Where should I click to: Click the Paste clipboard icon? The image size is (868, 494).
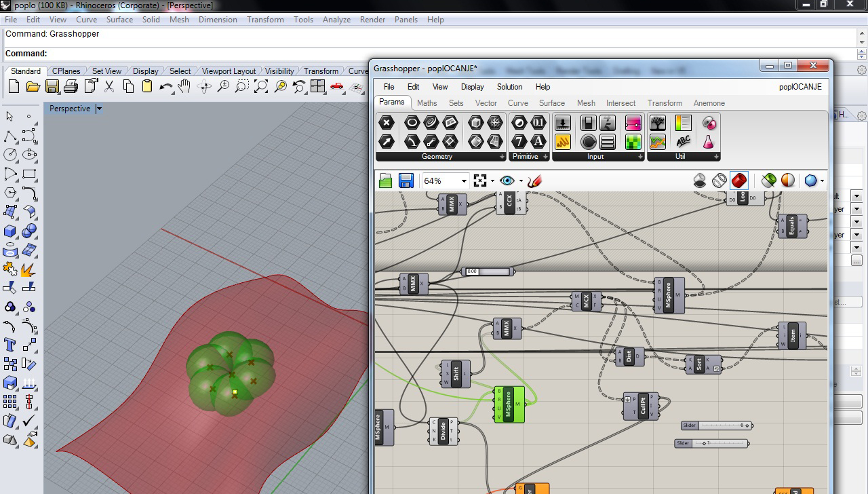(x=147, y=86)
